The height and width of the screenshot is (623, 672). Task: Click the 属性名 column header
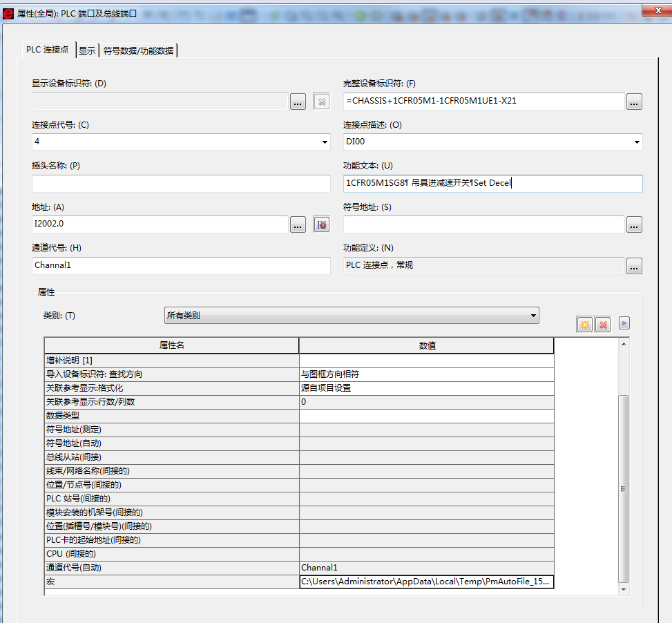171,345
